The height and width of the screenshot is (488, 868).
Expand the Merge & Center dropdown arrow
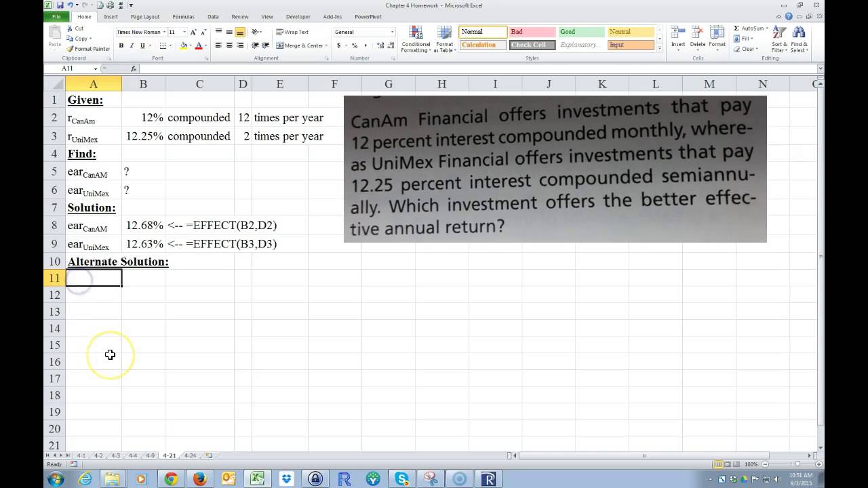coord(326,45)
